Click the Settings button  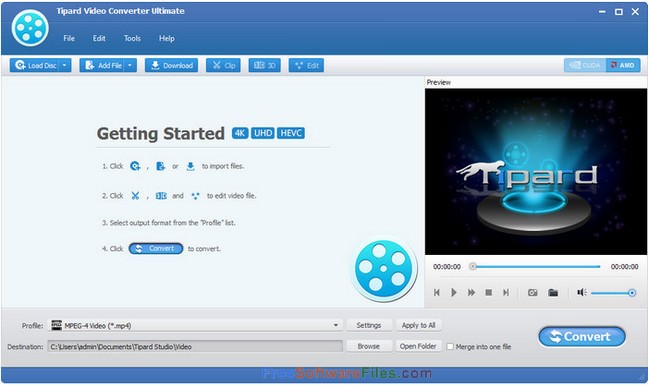369,325
